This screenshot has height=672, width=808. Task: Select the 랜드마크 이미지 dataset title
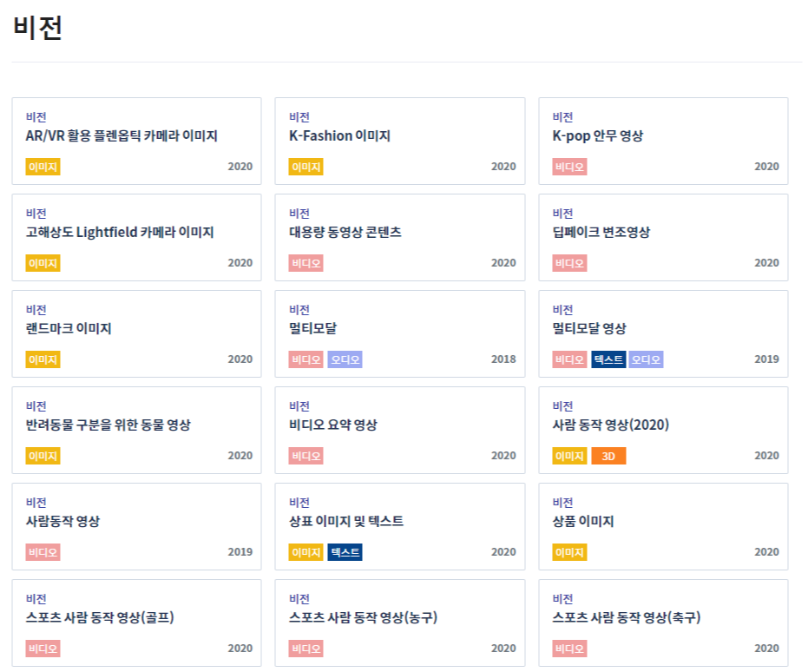(x=69, y=329)
